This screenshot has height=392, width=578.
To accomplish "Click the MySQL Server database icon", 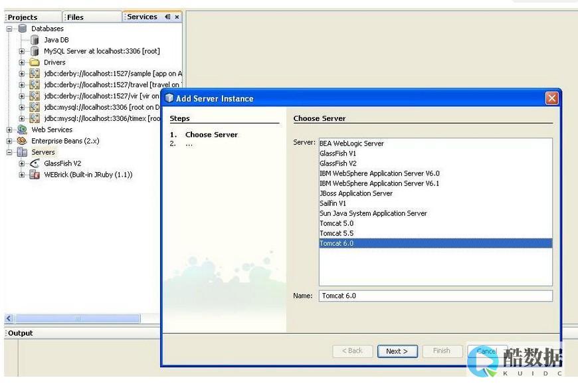I will (x=35, y=51).
